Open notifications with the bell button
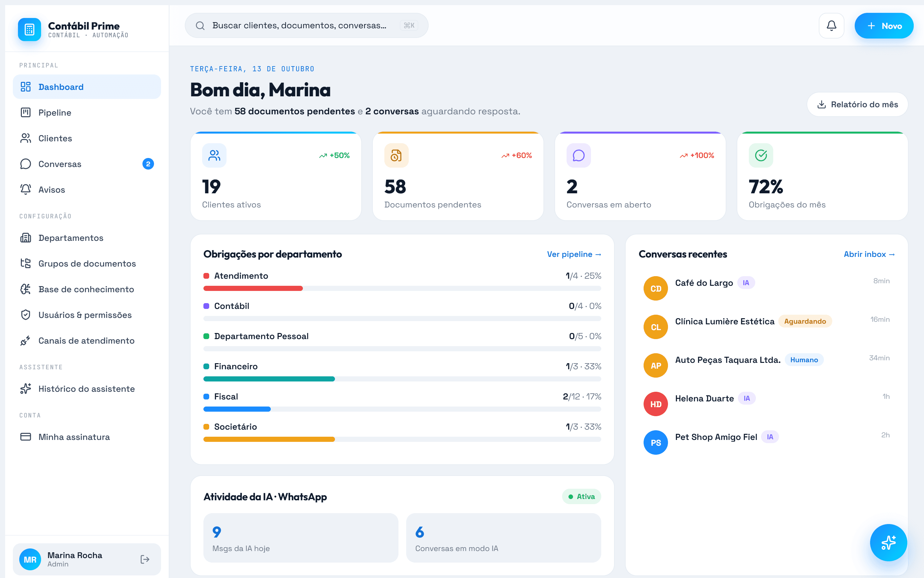 point(831,26)
